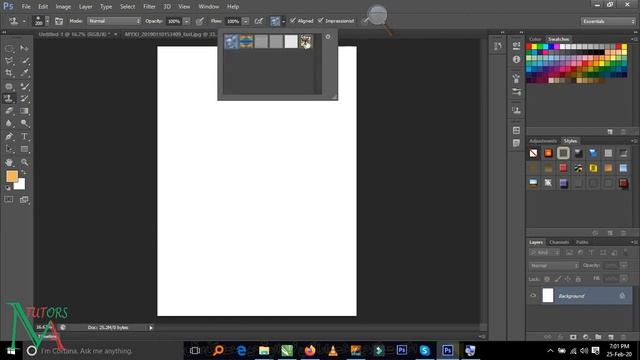640x360 pixels.
Task: Switch to the Paths tab
Action: coord(582,242)
